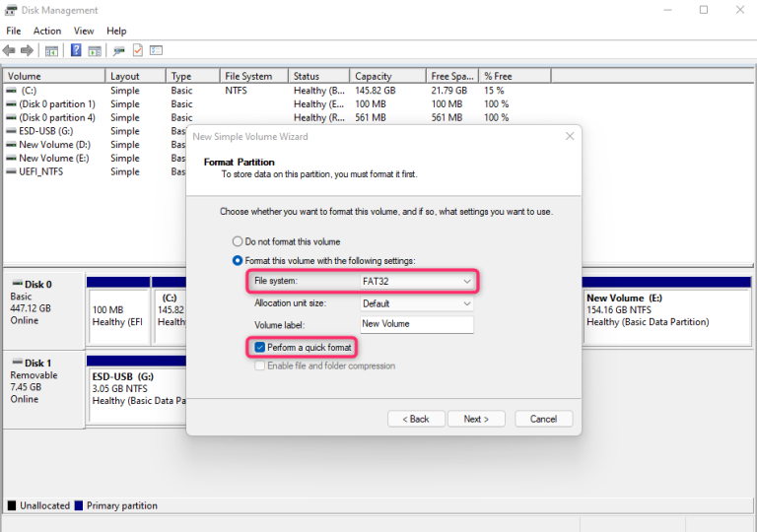
Task: Uncheck 'Perform a quick format' checkbox
Action: pyautogui.click(x=259, y=348)
